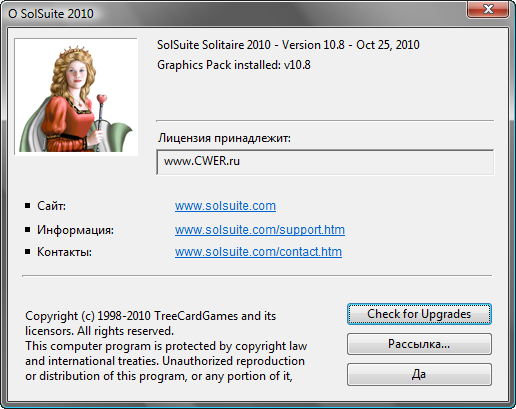Click the Контакты: label

click(x=64, y=252)
